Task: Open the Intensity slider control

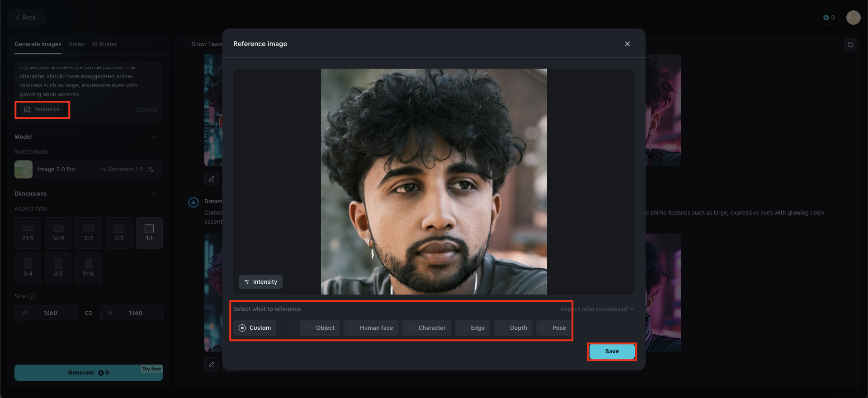Action: click(x=260, y=282)
